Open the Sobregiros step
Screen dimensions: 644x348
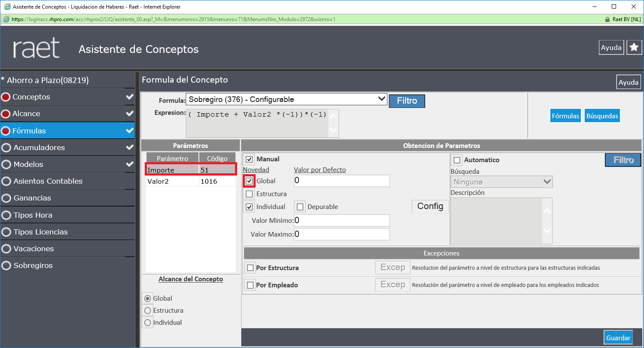pos(68,265)
